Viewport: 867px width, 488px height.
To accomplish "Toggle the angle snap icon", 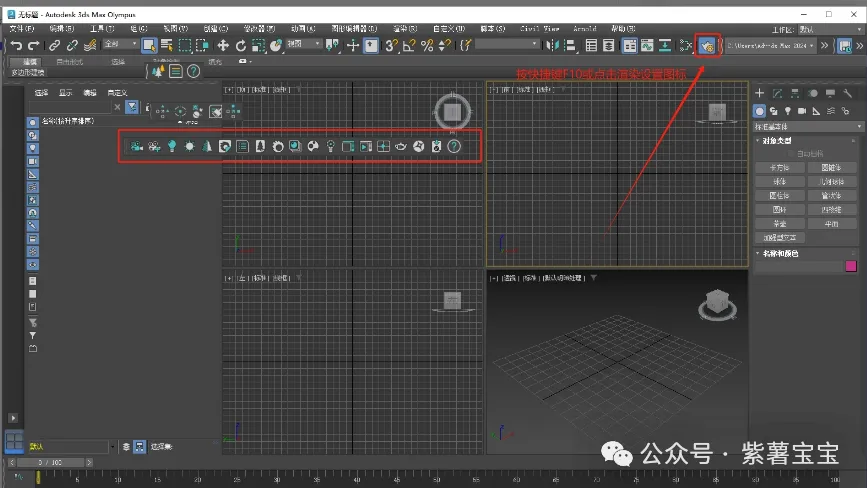I will pyautogui.click(x=410, y=45).
